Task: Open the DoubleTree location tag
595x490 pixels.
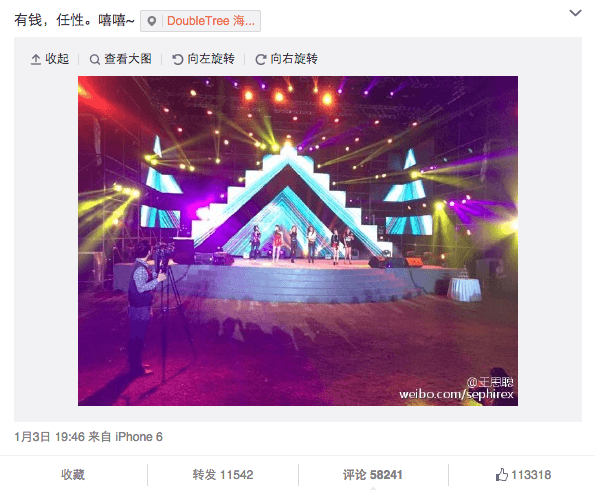Action: (200, 21)
